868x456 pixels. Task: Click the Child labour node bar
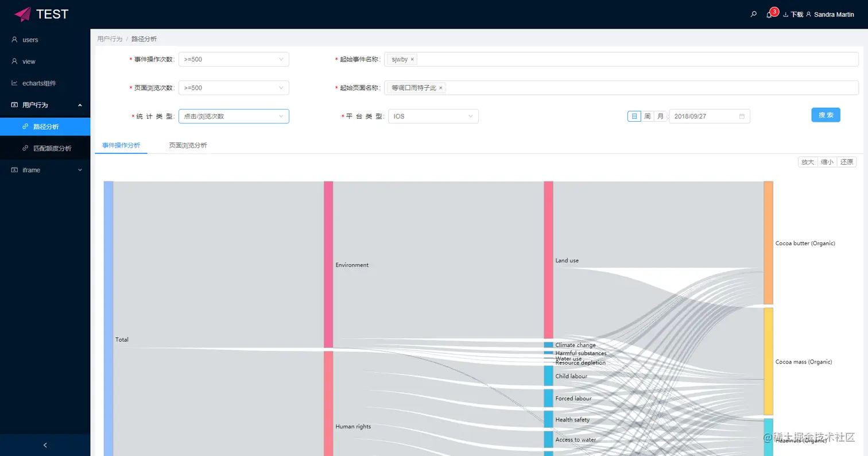click(x=548, y=376)
